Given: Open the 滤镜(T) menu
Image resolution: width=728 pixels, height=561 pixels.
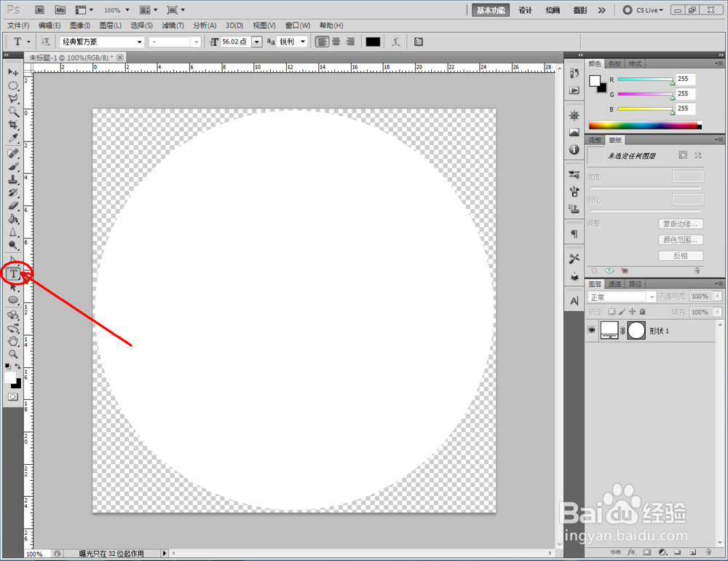Looking at the screenshot, I should pos(173,25).
